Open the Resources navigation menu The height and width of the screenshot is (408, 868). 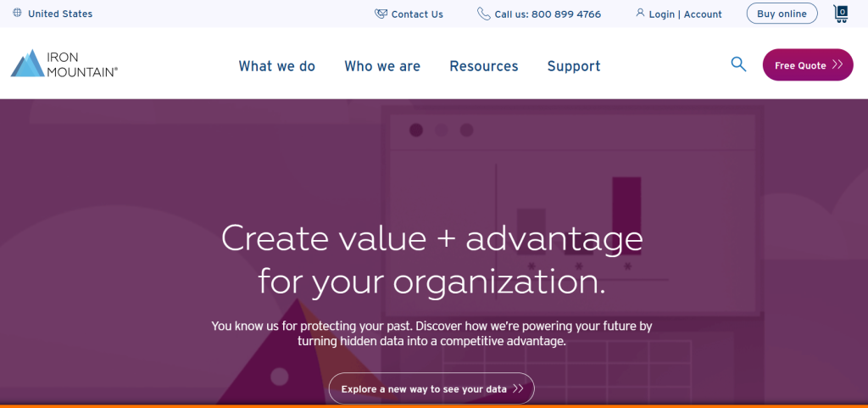(x=484, y=66)
